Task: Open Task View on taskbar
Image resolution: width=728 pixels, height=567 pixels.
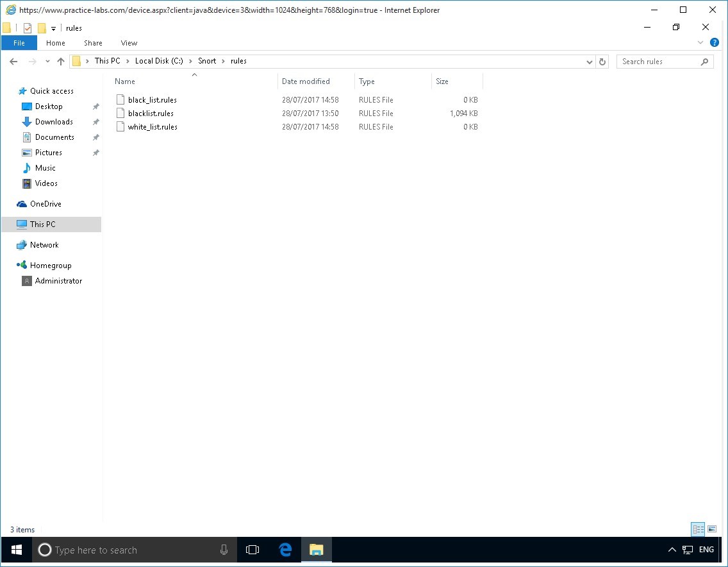Action: tap(252, 550)
